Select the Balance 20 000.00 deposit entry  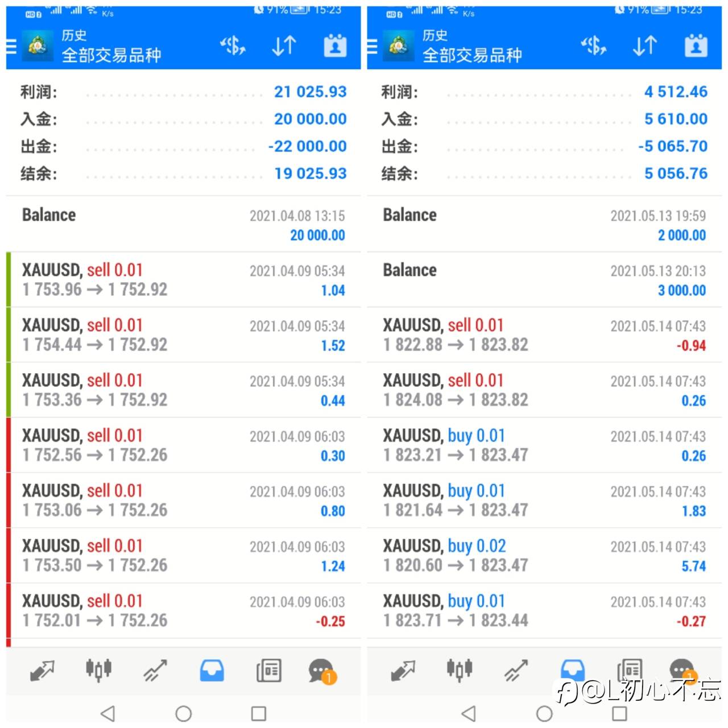[183, 225]
